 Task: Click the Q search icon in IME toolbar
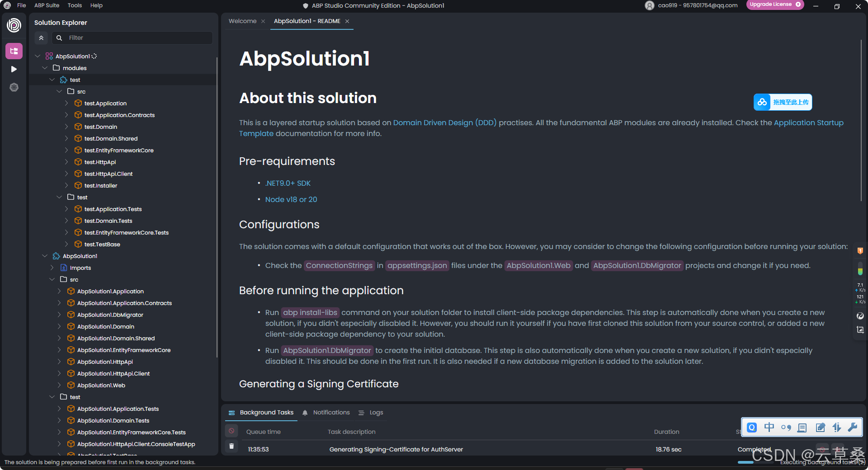point(752,428)
